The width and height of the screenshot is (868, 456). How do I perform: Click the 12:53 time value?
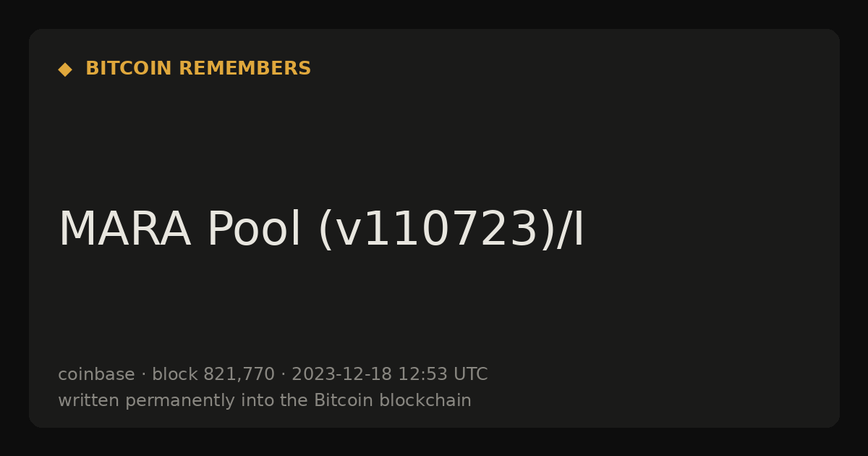(422, 374)
